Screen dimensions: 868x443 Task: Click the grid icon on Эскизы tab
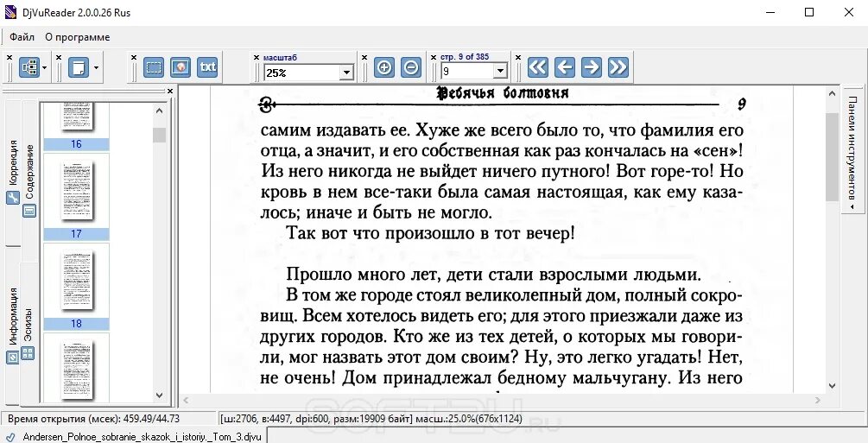28,353
